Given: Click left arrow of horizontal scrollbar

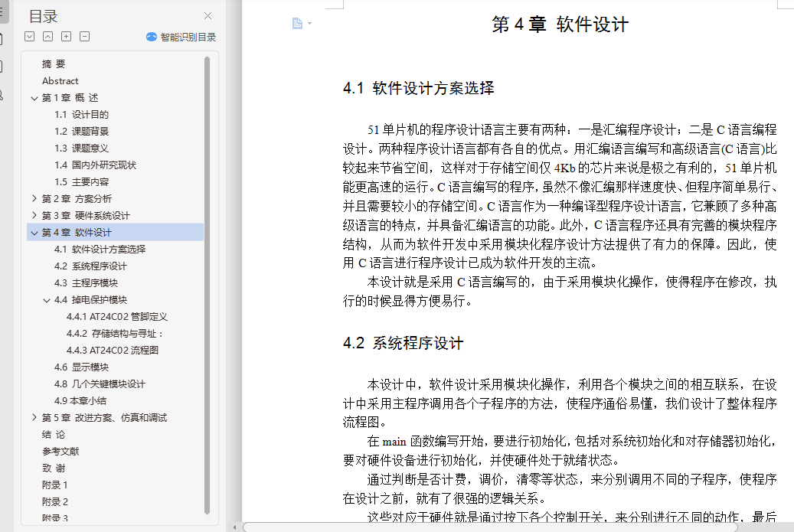Looking at the screenshot, I should 234,527.
